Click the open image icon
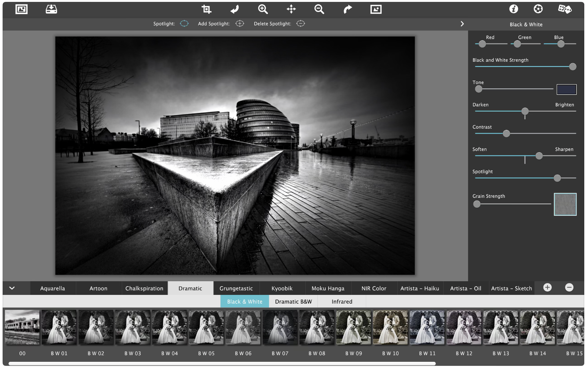The height and width of the screenshot is (369, 588). pyautogui.click(x=21, y=9)
